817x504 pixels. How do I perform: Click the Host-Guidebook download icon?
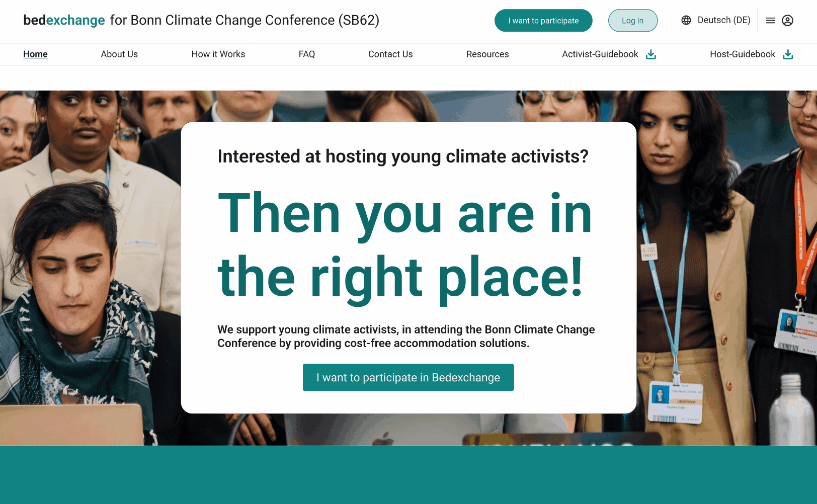pyautogui.click(x=788, y=54)
